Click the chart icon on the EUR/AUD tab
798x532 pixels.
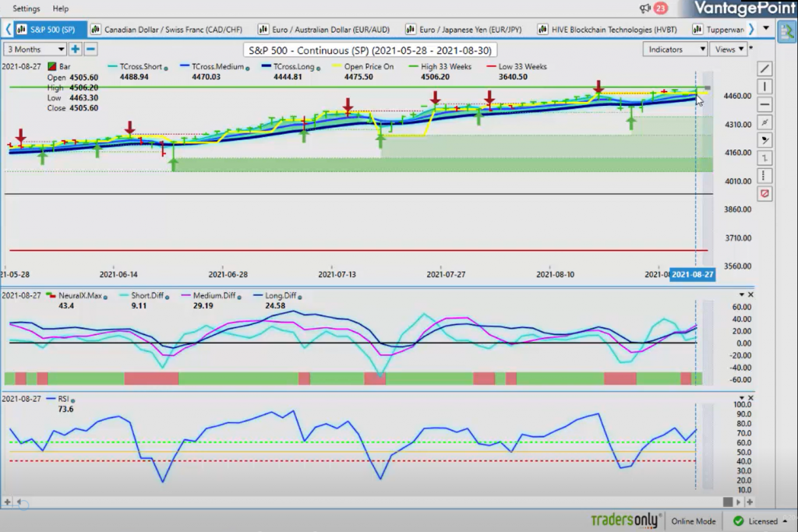263,30
